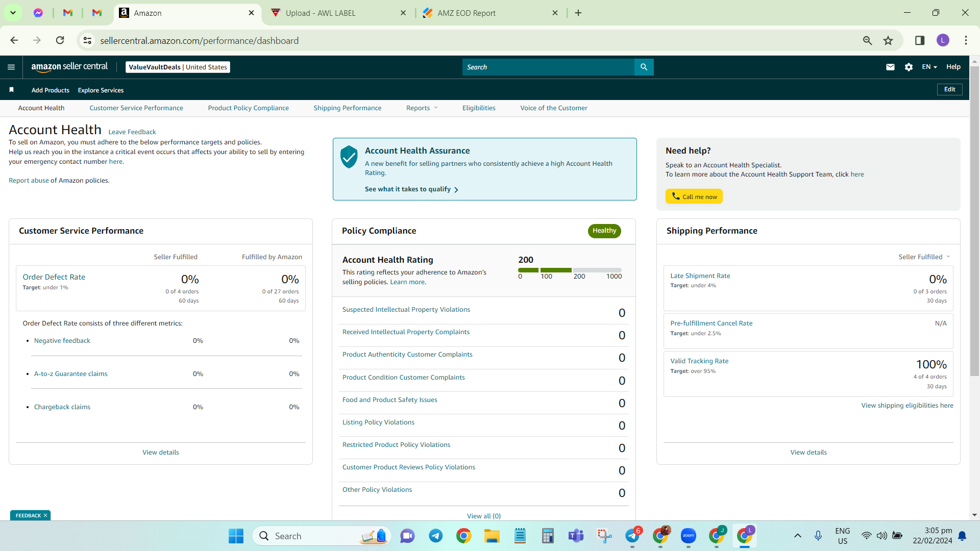Reload the page with refresh icon
The image size is (980, 551).
click(60, 40)
